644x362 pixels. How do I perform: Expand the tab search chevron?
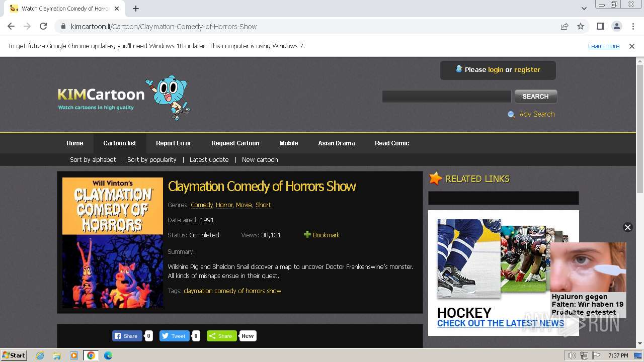pyautogui.click(x=584, y=9)
